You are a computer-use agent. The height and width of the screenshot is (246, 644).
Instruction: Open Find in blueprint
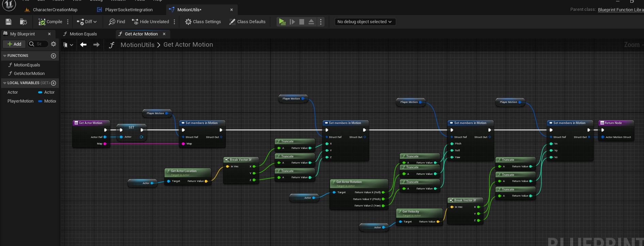coord(117,22)
